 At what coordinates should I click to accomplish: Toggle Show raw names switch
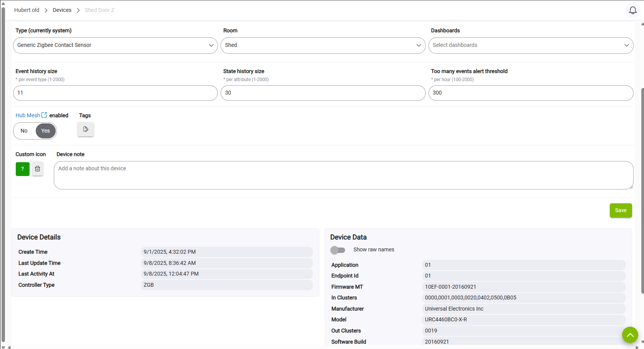pyautogui.click(x=338, y=250)
